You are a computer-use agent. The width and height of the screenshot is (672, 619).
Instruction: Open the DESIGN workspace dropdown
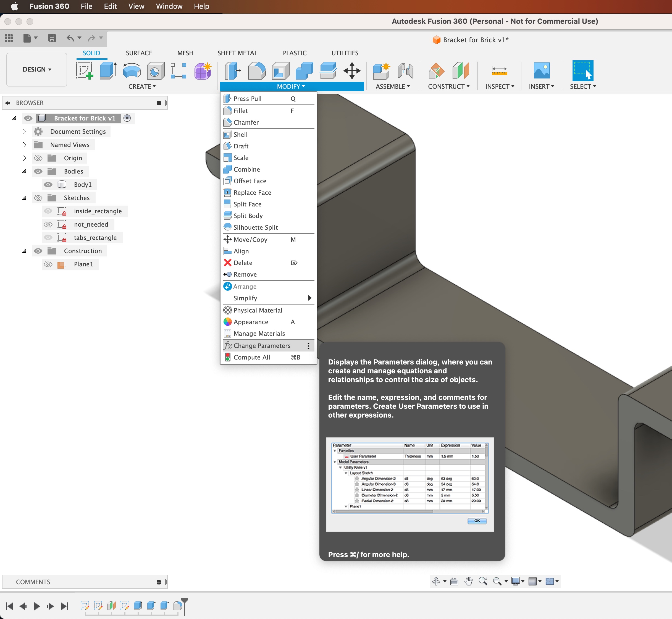coord(37,69)
